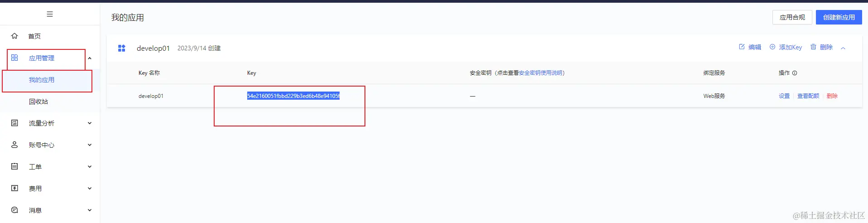The image size is (868, 223).
Task: Expand the 消息 menu arrow
Action: click(90, 210)
